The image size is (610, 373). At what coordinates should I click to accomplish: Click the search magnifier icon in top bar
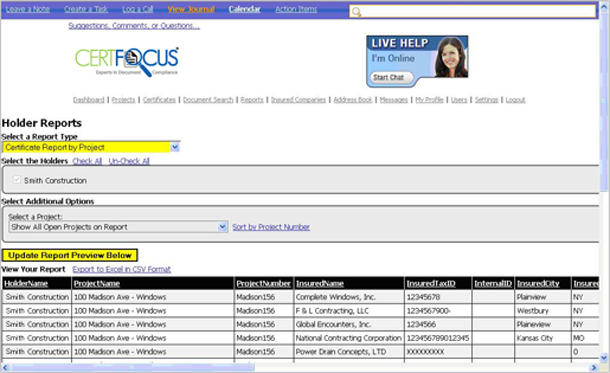pyautogui.click(x=356, y=12)
